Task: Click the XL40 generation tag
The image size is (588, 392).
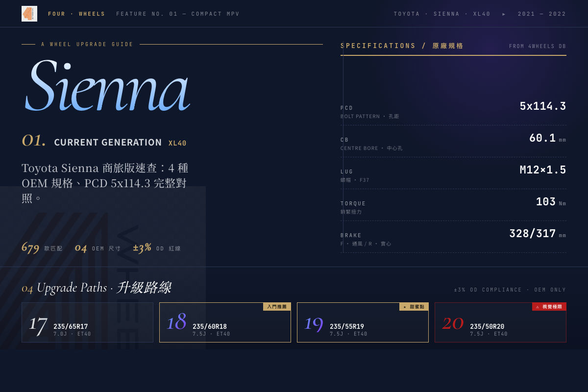Action: [177, 143]
